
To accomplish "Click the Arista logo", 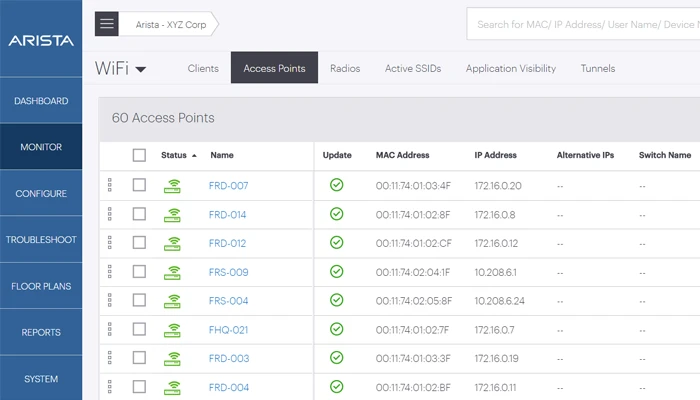I will tap(41, 41).
